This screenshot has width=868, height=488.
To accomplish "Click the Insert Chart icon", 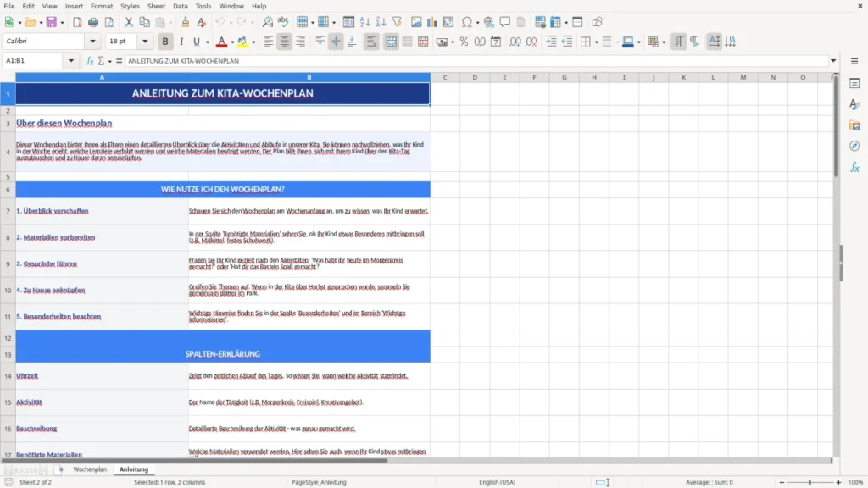I will point(432,22).
